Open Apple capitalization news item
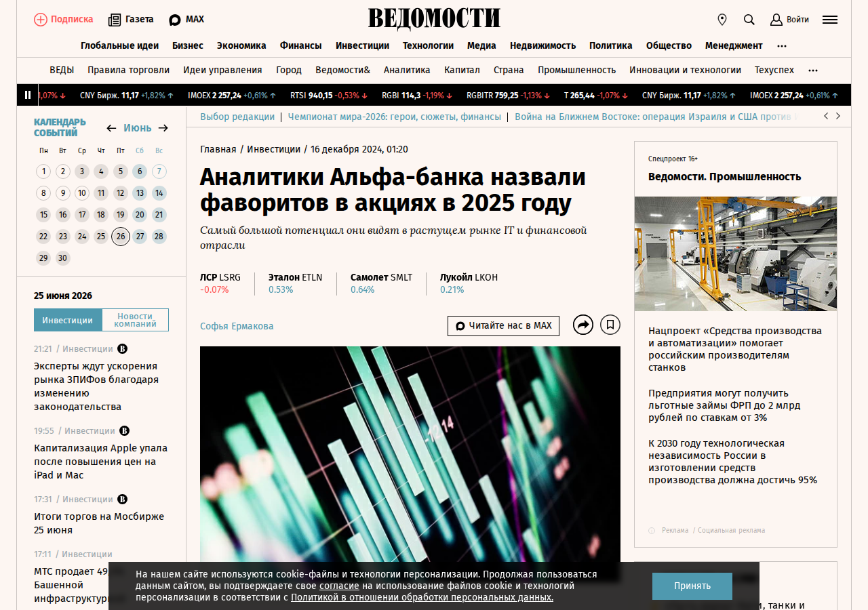The image size is (868, 610). [x=100, y=462]
